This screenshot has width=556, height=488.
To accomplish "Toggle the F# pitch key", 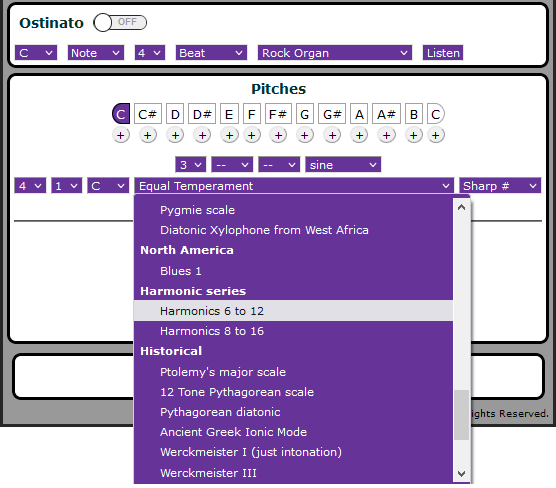I will [x=278, y=114].
